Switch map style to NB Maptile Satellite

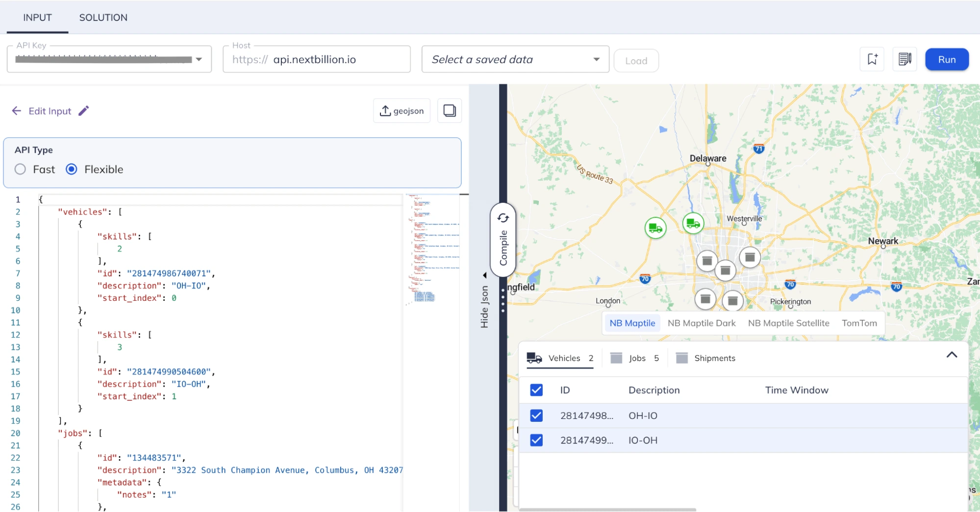(788, 323)
